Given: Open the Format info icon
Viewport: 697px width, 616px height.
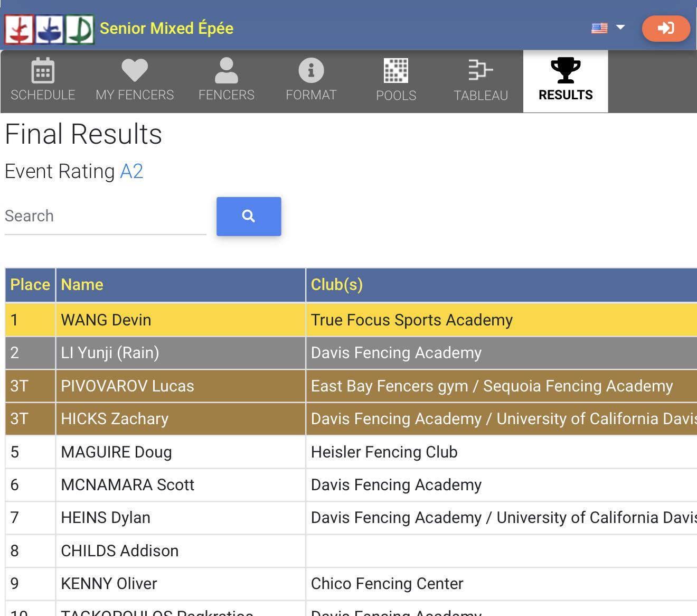Looking at the screenshot, I should coord(311,70).
